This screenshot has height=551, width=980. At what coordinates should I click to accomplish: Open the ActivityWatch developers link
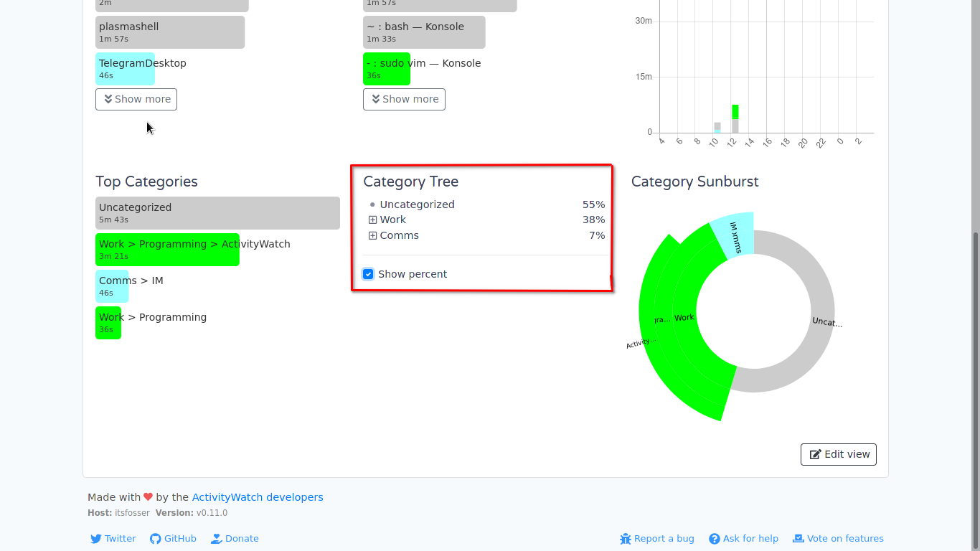pos(257,497)
